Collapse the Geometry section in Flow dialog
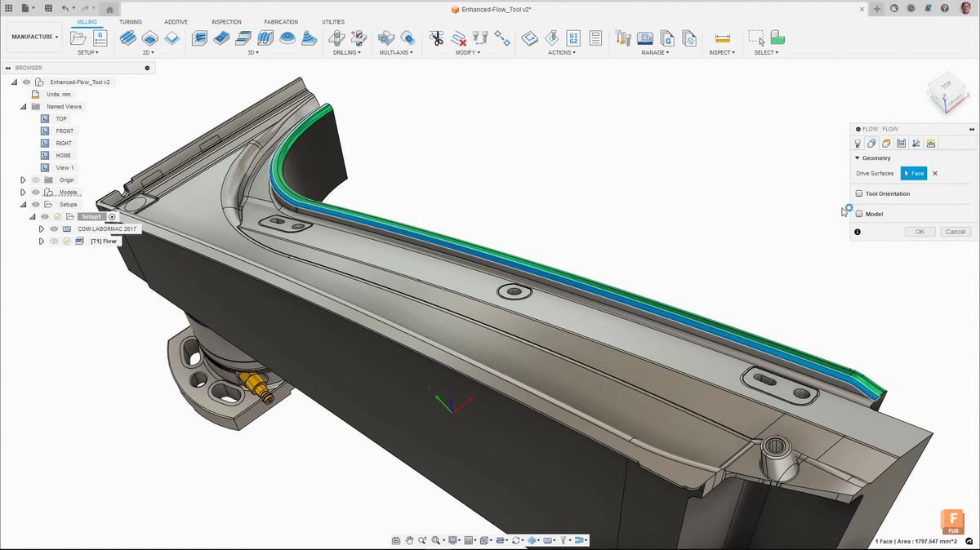 click(857, 158)
